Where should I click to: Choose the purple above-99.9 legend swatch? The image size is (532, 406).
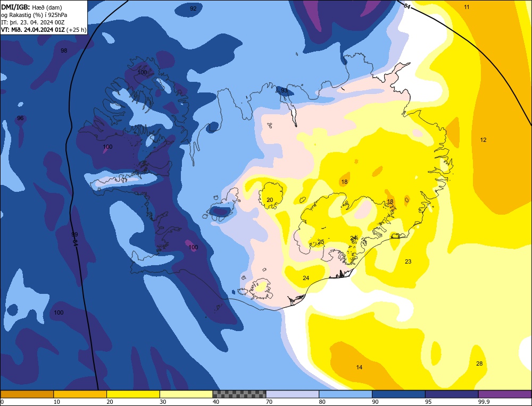tap(505, 394)
